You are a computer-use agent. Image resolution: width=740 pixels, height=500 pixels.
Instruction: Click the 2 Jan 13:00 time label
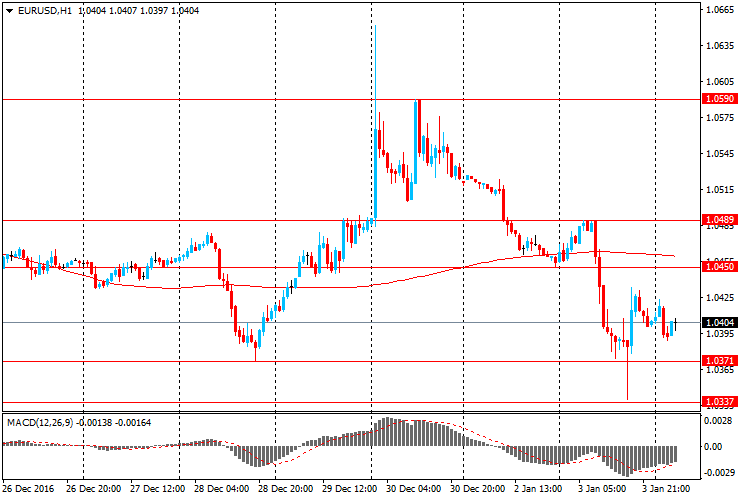tap(538, 489)
